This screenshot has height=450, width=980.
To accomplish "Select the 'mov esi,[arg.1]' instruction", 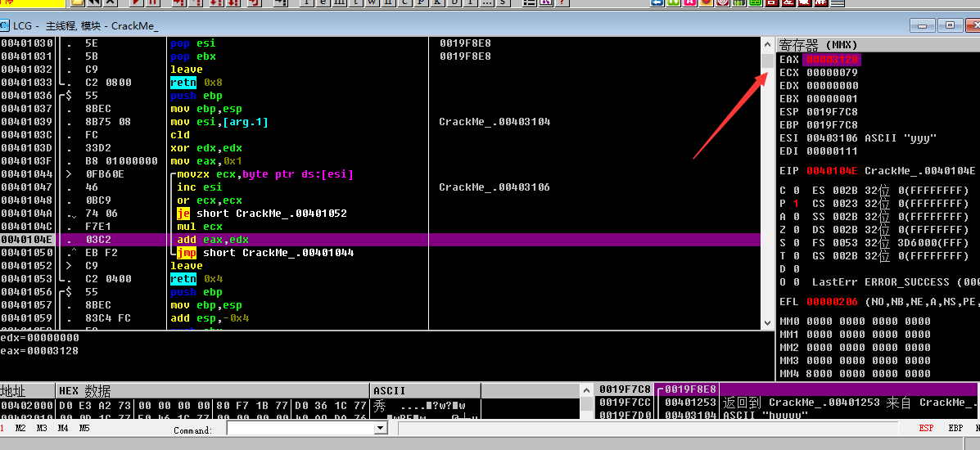I will click(219, 121).
